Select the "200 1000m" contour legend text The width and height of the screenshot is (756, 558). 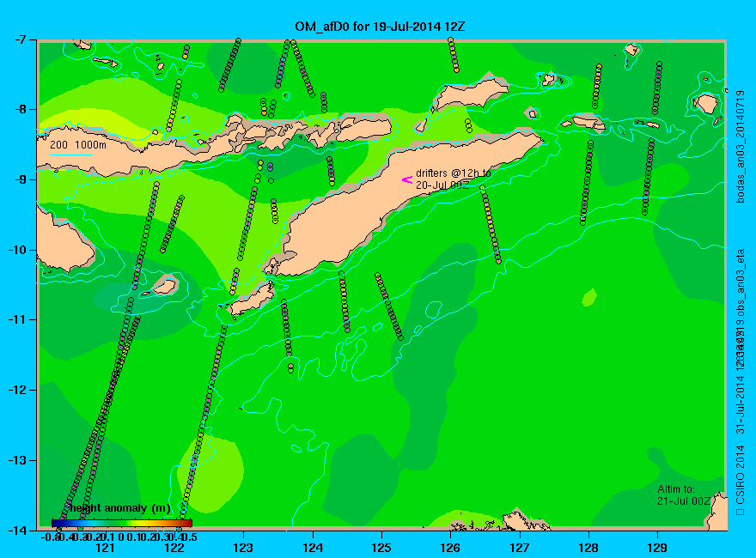click(78, 144)
